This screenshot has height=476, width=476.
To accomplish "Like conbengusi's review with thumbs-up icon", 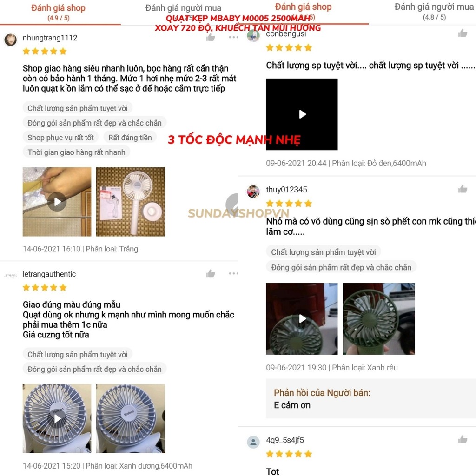I will pos(463,33).
